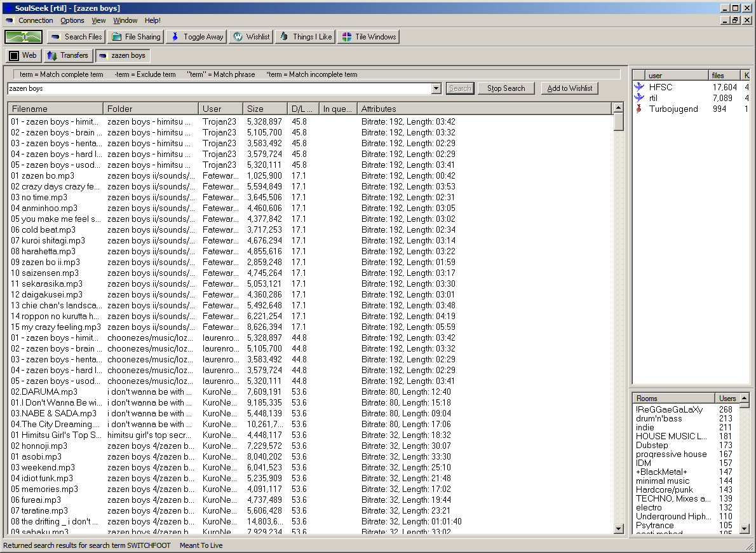Open Things I Like

coord(305,37)
